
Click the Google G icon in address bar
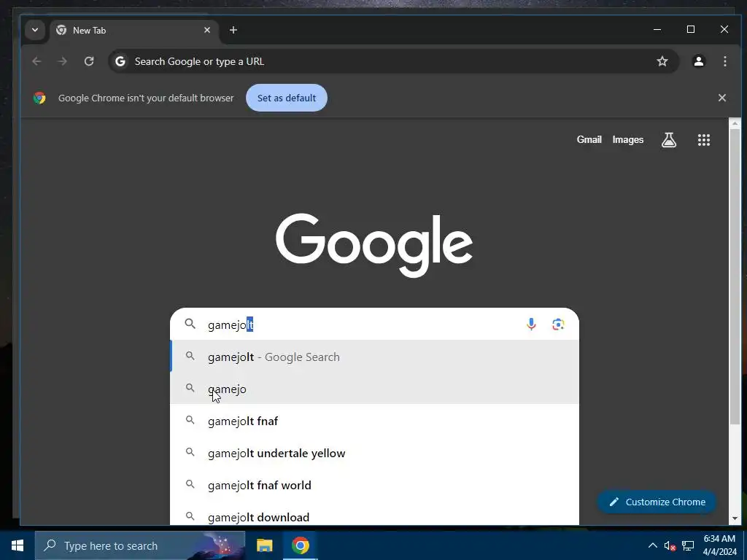[x=120, y=61]
